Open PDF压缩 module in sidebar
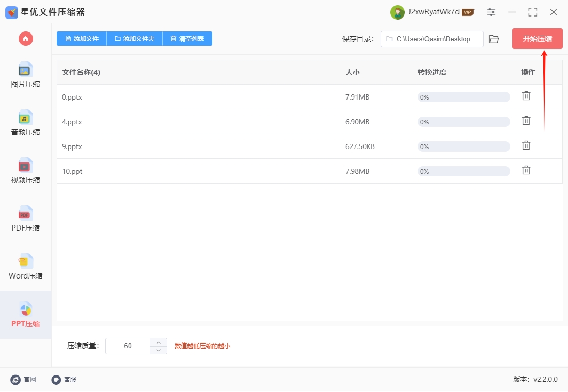The image size is (568, 392). 25,219
